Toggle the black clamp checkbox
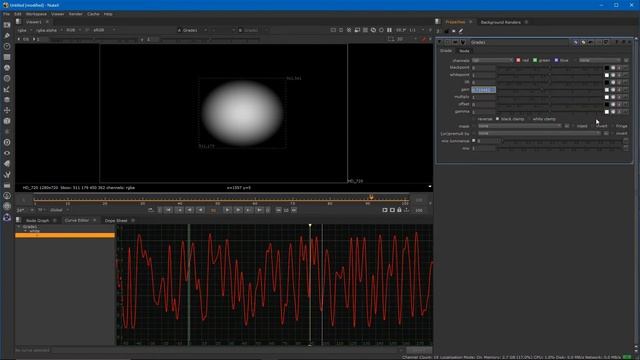640x360 pixels. tap(498, 119)
